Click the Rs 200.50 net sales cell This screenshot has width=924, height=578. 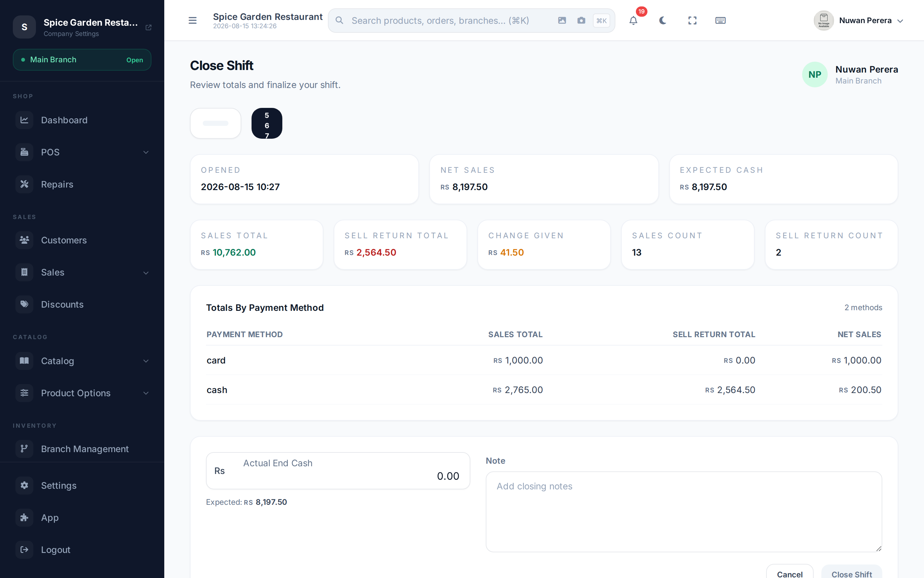click(x=860, y=390)
